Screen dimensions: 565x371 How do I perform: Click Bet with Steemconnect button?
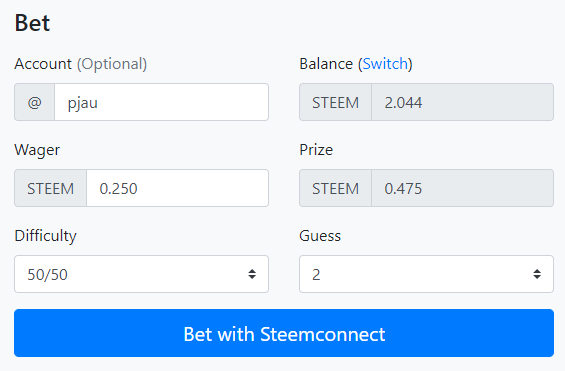tap(284, 333)
